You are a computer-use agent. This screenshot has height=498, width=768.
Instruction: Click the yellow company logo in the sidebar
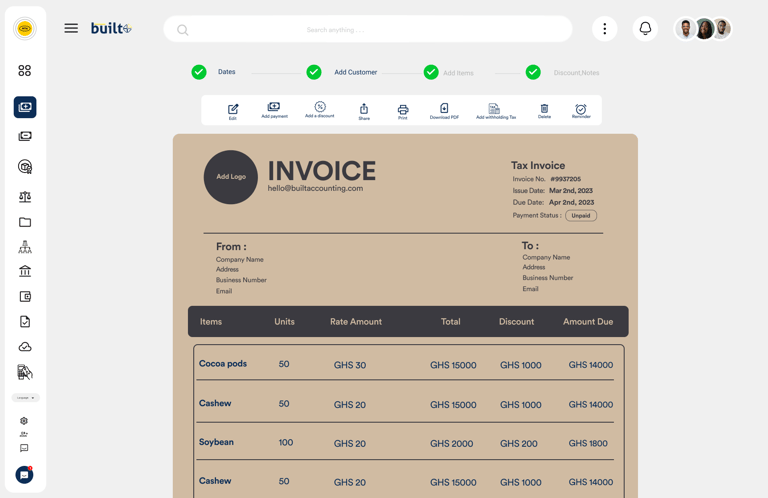(24, 28)
